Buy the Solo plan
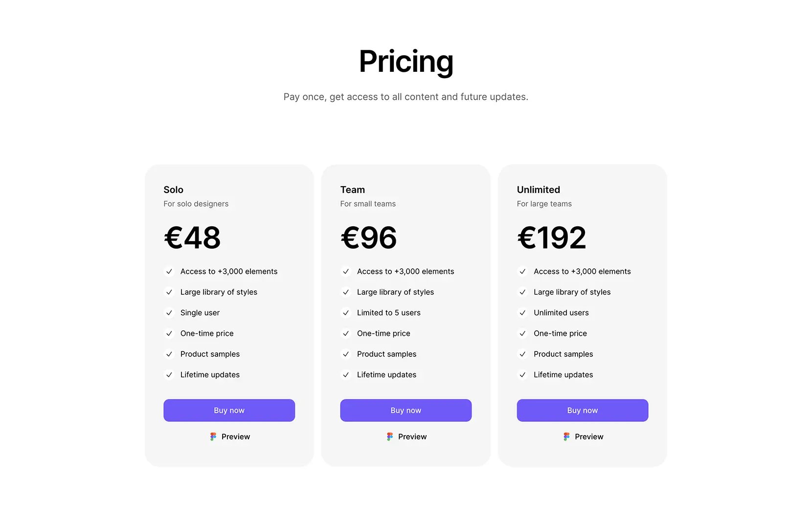 pyautogui.click(x=229, y=410)
